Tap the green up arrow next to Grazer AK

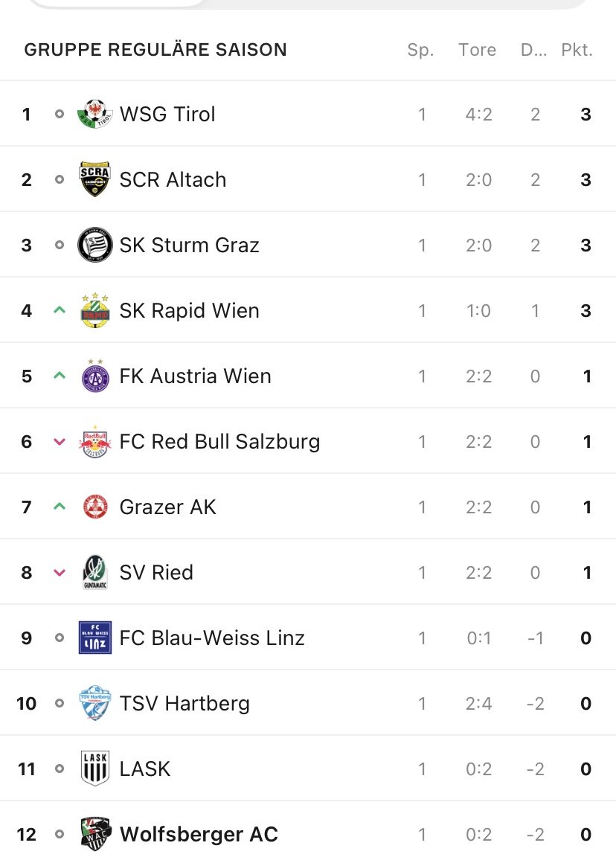(x=60, y=507)
